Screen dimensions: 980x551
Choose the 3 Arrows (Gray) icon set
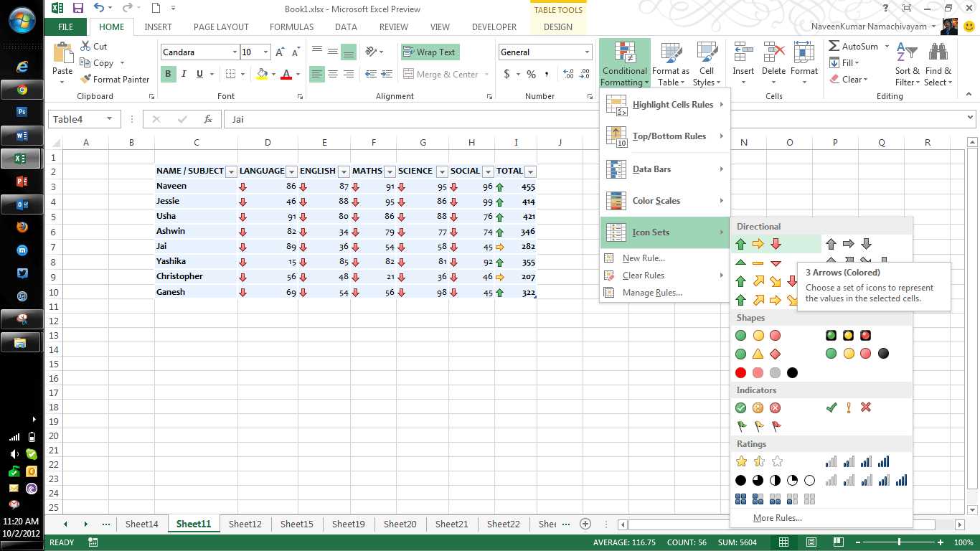click(849, 244)
